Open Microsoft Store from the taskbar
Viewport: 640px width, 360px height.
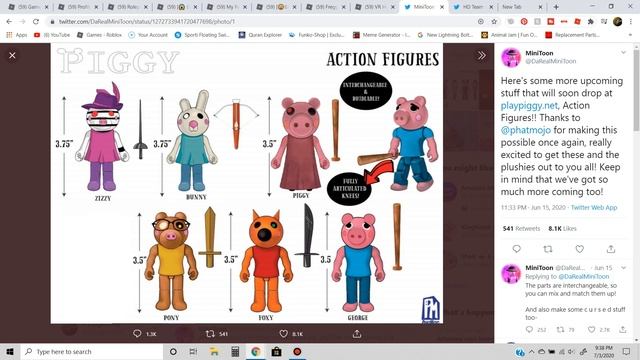click(276, 351)
